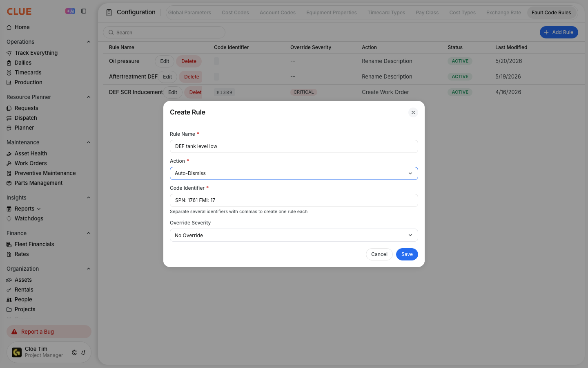Open Timecards in sidebar

click(x=28, y=72)
